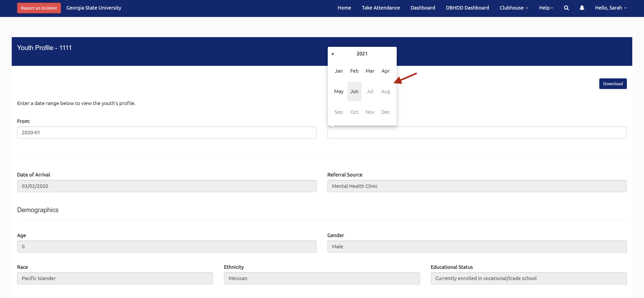
Task: Click the 2021 year header
Action: coord(362,54)
